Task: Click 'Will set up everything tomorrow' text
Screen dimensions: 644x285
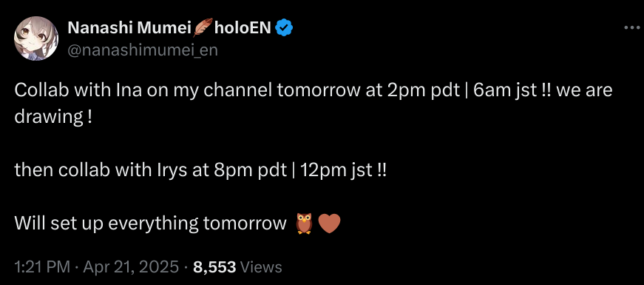Action: (150, 224)
